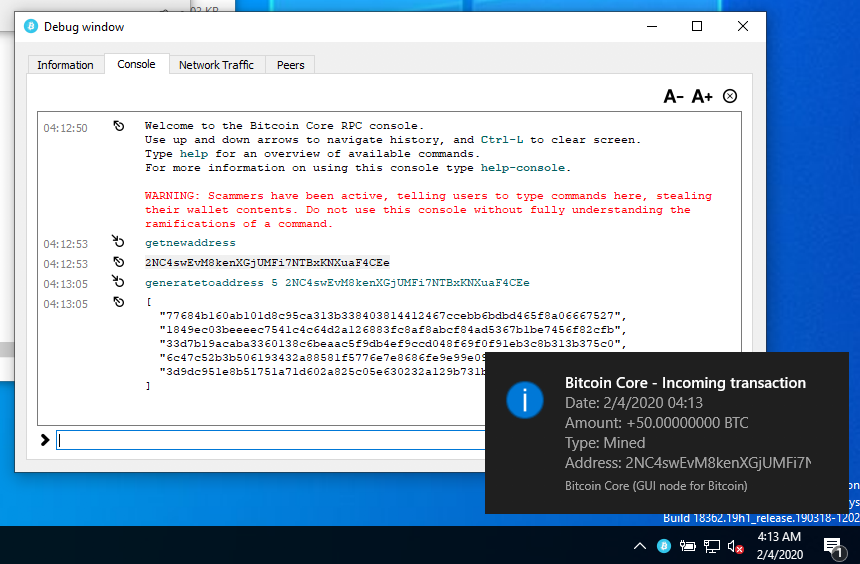Click the Bitcoin Core system tray icon
The width and height of the screenshot is (860, 564).
pyautogui.click(x=664, y=546)
